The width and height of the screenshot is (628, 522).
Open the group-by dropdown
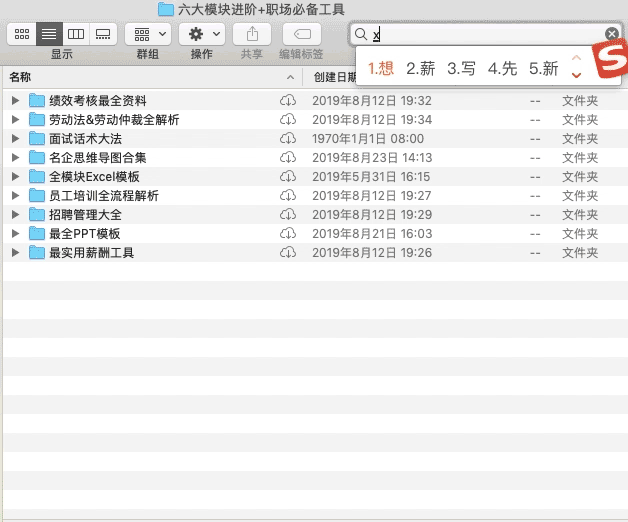pos(148,34)
